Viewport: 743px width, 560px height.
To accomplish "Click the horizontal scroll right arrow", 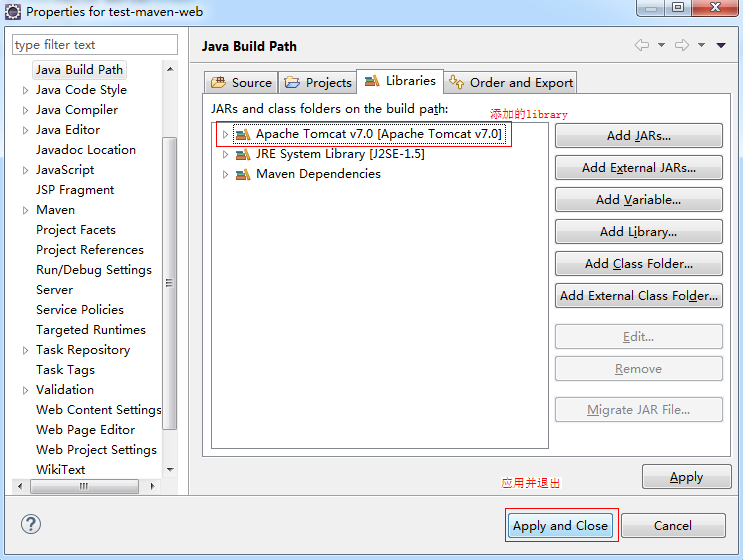I will pos(152,486).
